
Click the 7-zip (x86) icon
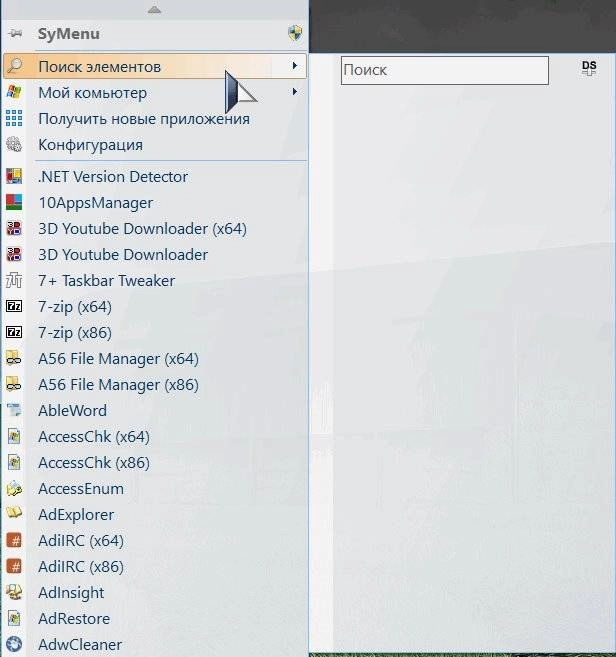(x=14, y=332)
